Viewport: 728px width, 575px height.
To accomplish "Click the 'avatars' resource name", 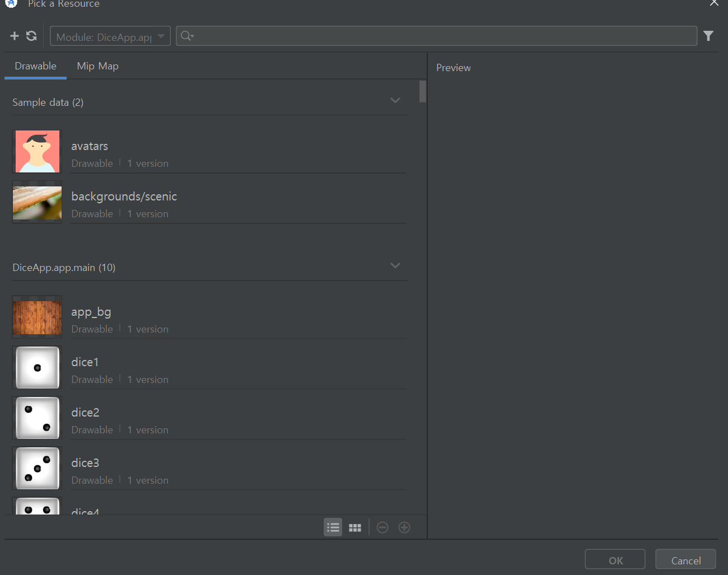I will 90,146.
